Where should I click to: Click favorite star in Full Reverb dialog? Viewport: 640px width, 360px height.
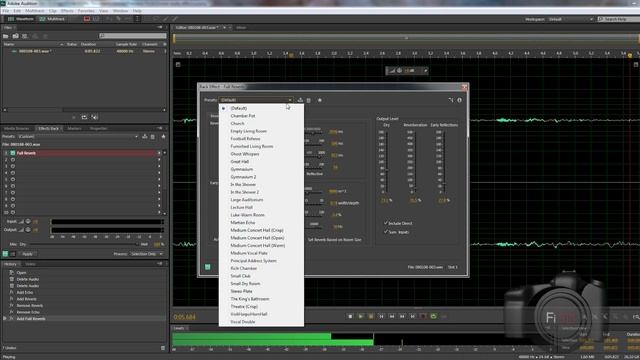[x=320, y=100]
